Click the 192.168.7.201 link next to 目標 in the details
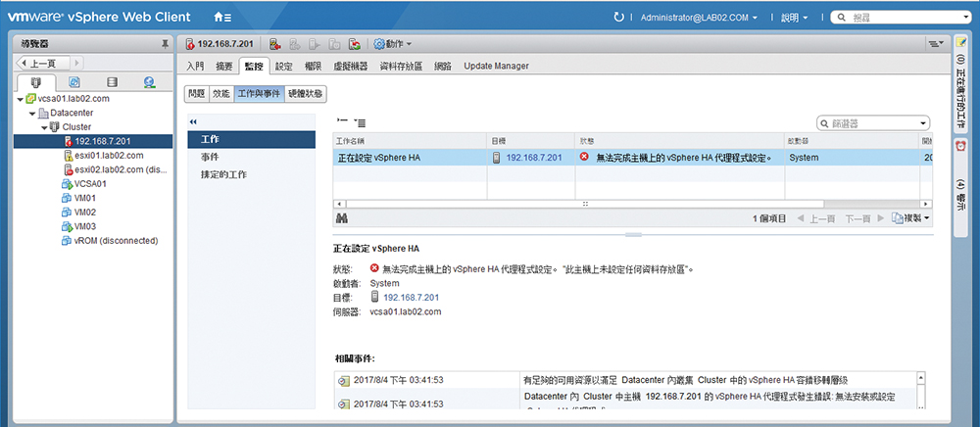Screen dimensions: 980x427 click(412, 297)
